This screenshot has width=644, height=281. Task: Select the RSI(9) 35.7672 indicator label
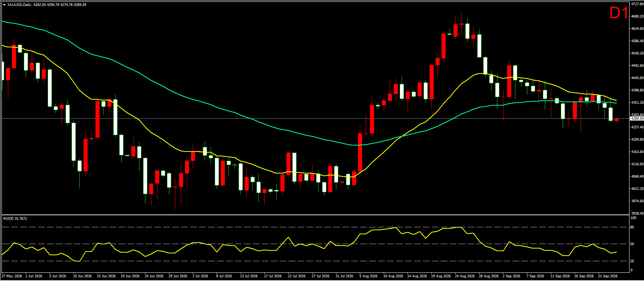pos(15,219)
